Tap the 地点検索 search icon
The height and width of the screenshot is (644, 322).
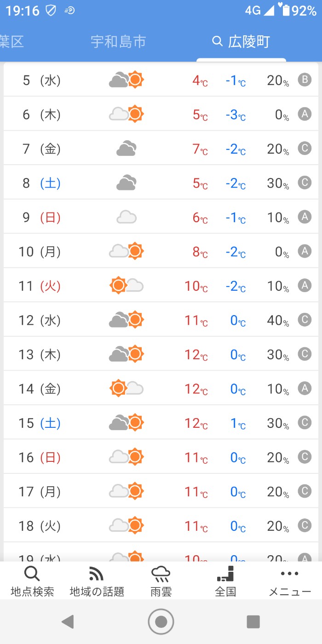(x=32, y=574)
